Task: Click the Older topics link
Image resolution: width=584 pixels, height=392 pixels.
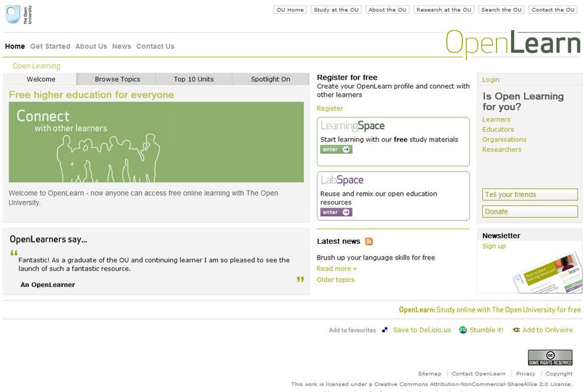Action: (335, 279)
